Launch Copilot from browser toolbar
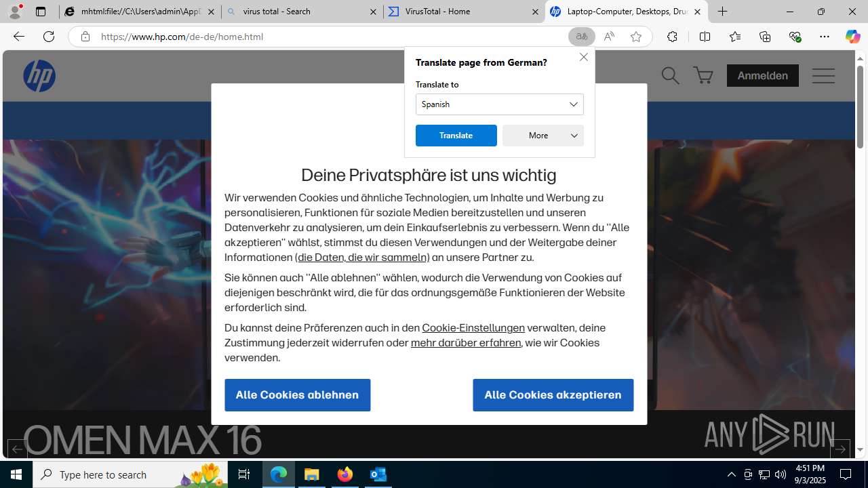868x488 pixels. click(x=852, y=37)
